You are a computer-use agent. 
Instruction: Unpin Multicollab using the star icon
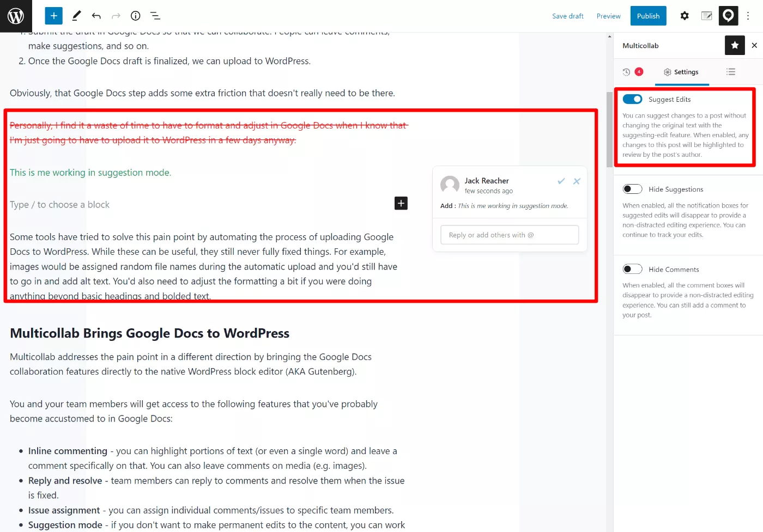pos(735,45)
